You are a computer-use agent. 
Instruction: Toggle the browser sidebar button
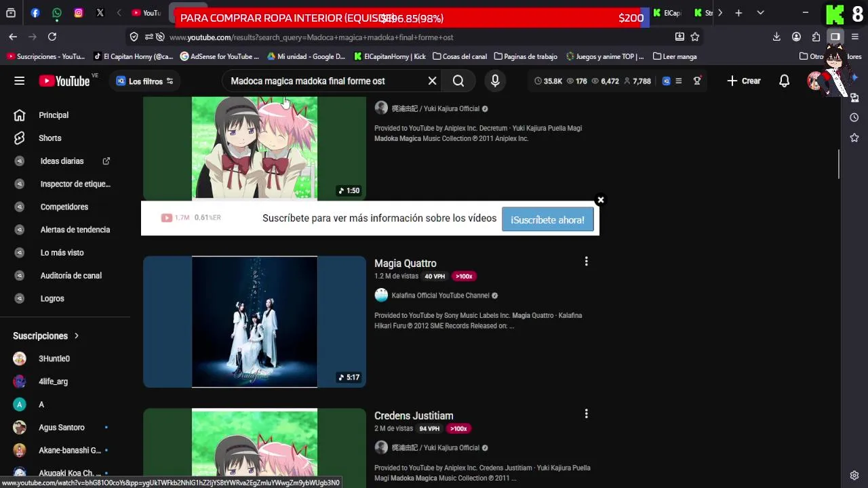(835, 37)
